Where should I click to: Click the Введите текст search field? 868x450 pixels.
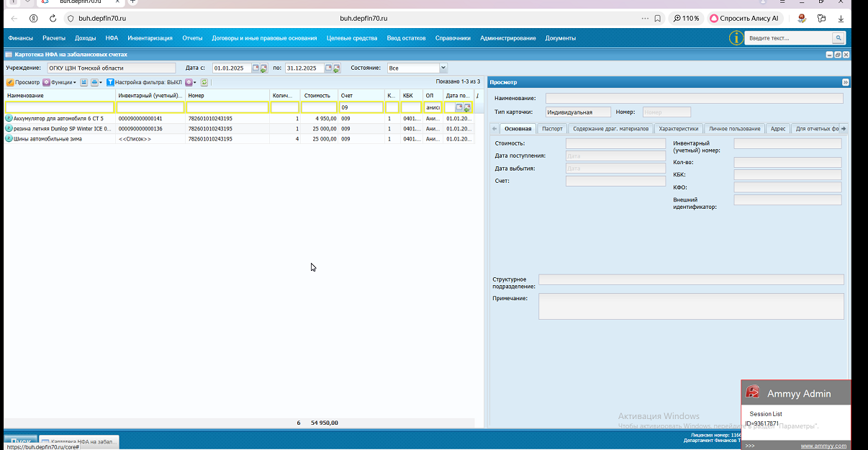pyautogui.click(x=789, y=38)
